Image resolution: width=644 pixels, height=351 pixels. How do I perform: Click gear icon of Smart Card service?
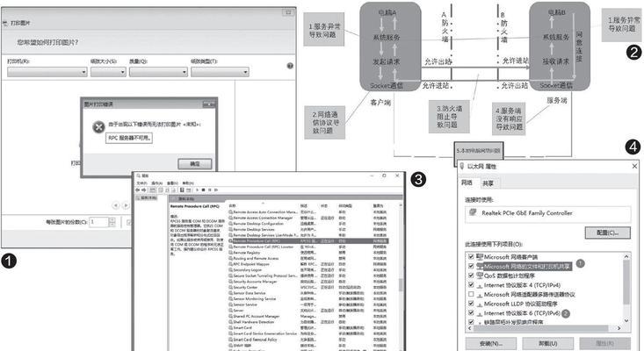click(231, 327)
